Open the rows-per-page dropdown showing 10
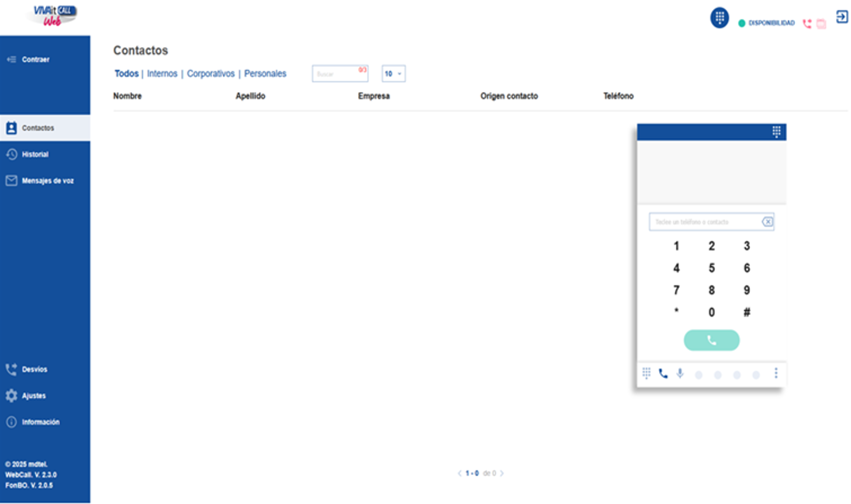This screenshot has height=504, width=851. pyautogui.click(x=393, y=73)
